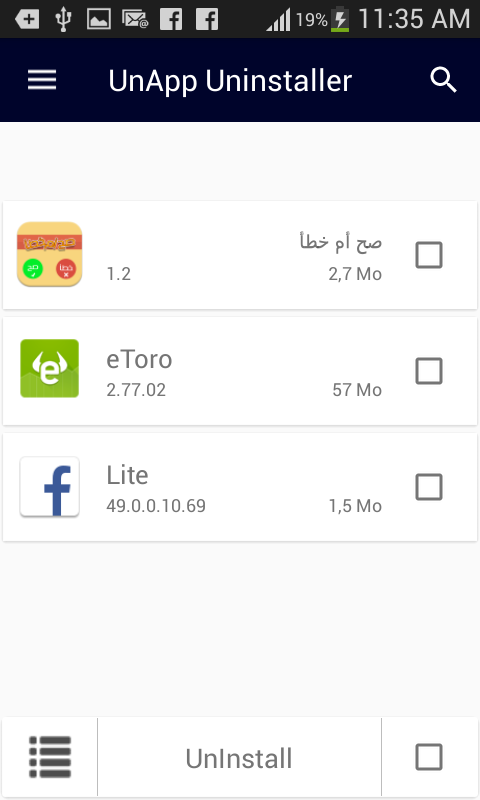Check the eToro checkbox

tap(429, 371)
